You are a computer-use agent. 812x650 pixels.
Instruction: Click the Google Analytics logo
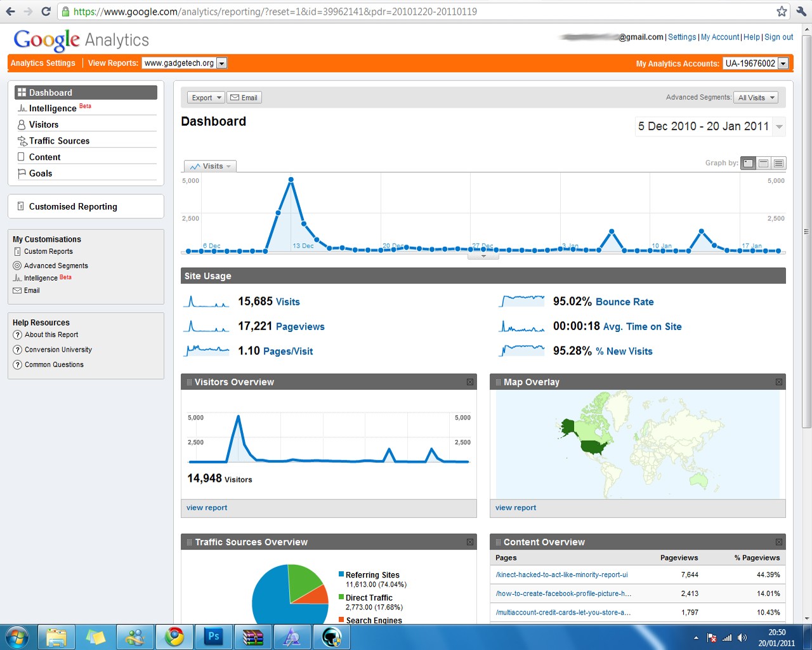[x=81, y=40]
